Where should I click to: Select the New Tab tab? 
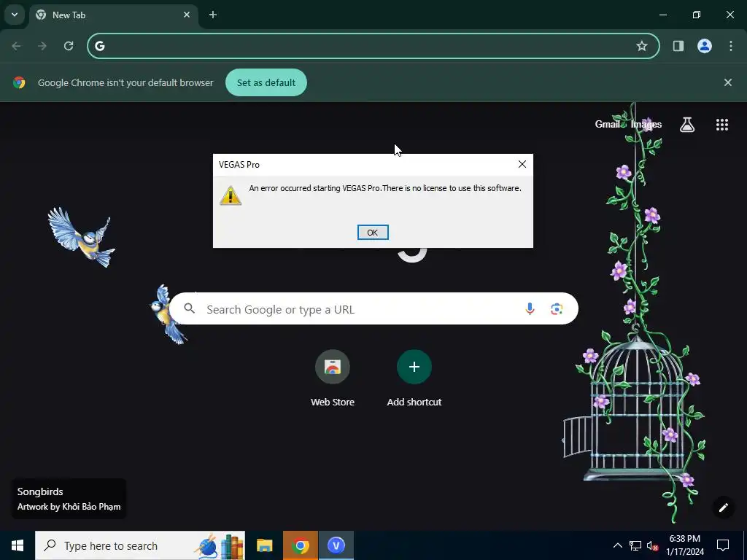point(115,15)
